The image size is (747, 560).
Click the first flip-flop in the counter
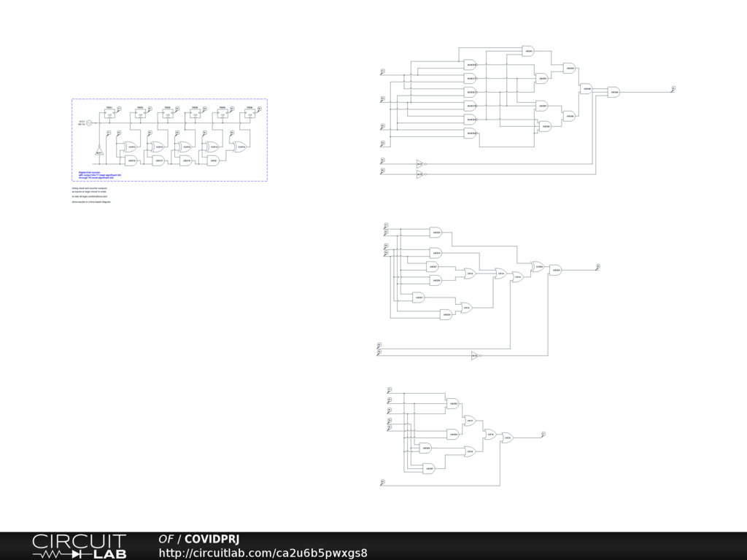pyautogui.click(x=109, y=114)
